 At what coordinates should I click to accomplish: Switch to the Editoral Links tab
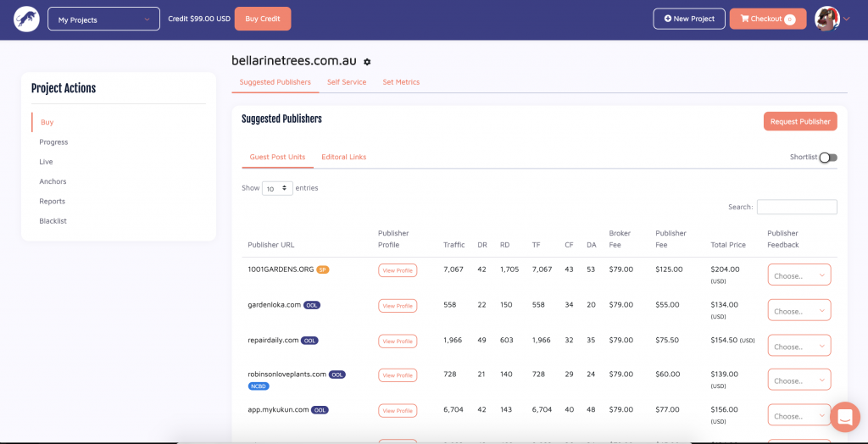click(343, 157)
